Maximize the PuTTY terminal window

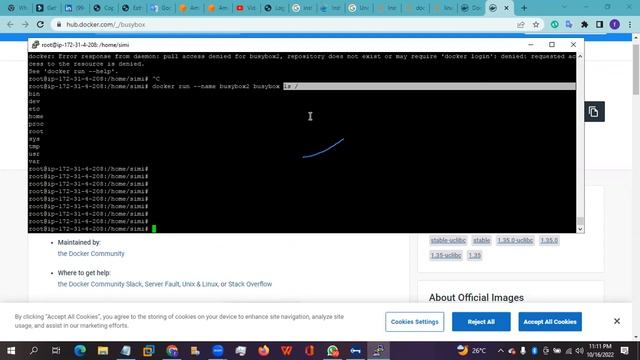tap(552, 44)
